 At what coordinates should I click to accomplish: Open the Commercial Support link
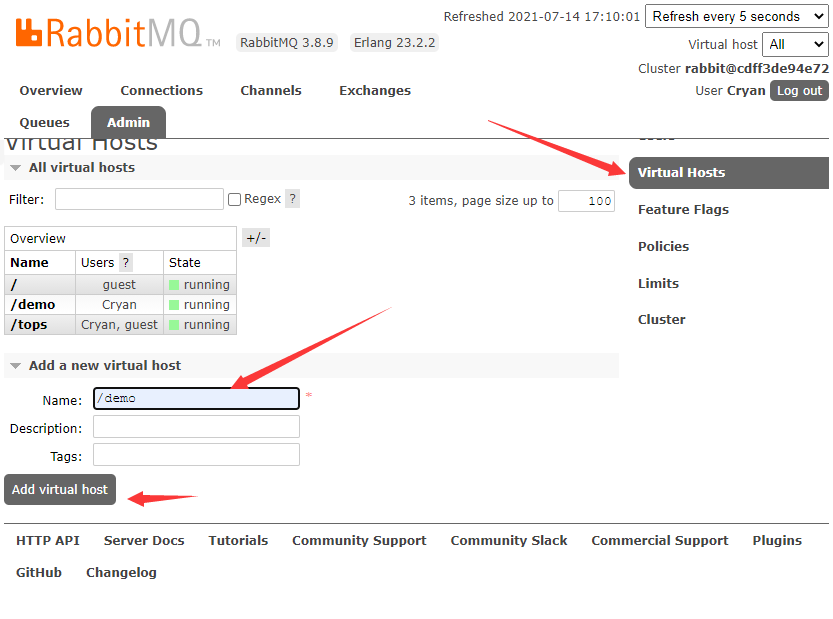click(x=660, y=540)
